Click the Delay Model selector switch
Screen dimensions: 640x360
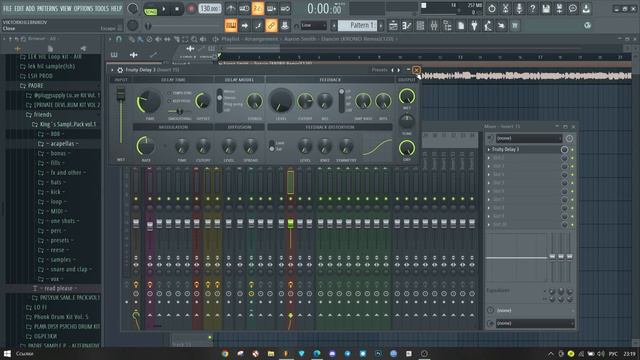click(220, 100)
